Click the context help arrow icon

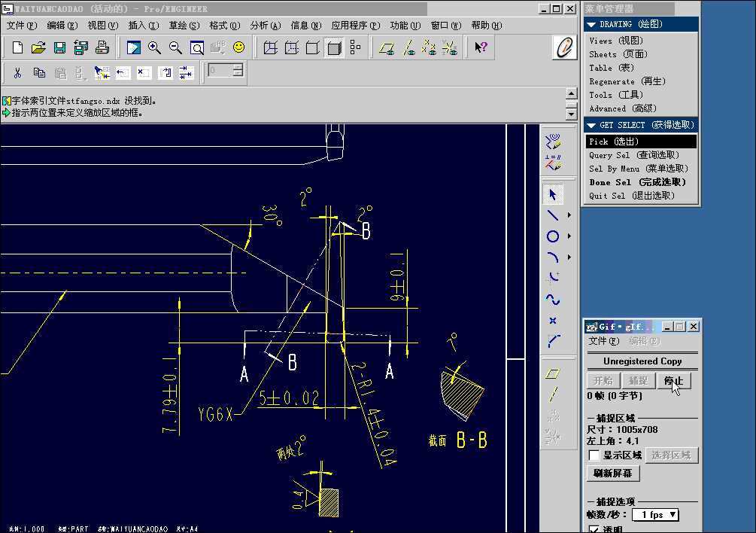click(481, 47)
